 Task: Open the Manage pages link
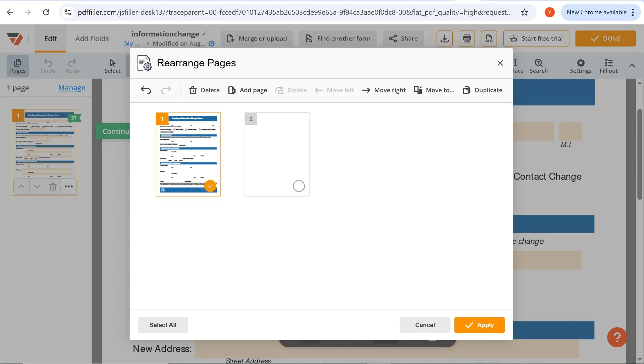(x=72, y=88)
